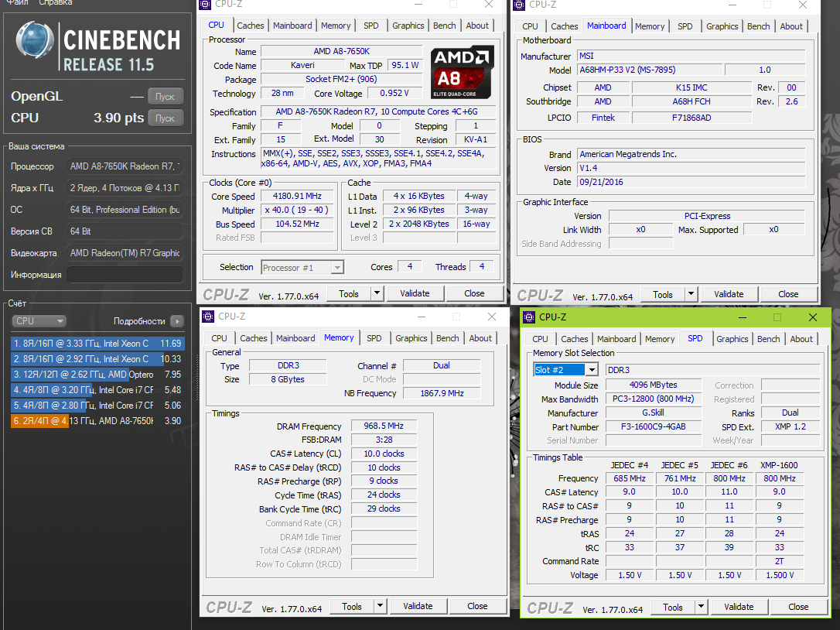Click Validate in the CPU tab window
The image size is (840, 630).
[415, 294]
